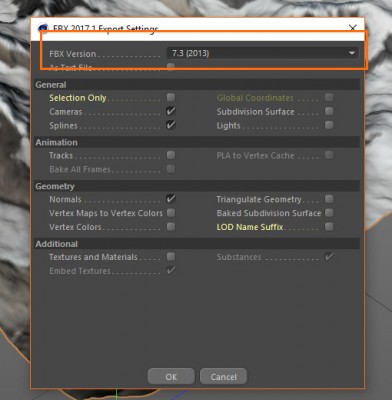
Task: Enable Vertex Maps to Vertex Colors
Action: (x=171, y=213)
